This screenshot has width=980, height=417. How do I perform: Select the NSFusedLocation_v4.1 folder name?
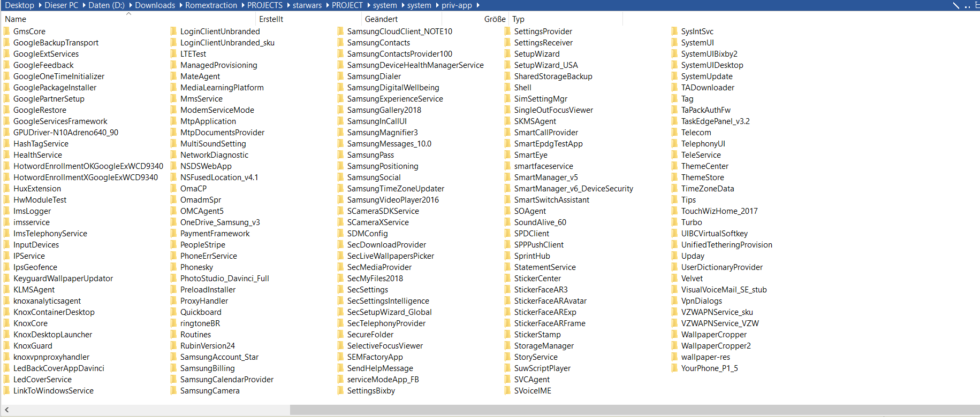[219, 177]
